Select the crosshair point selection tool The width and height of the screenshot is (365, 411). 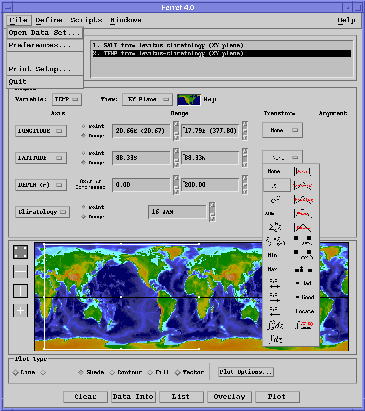20,311
